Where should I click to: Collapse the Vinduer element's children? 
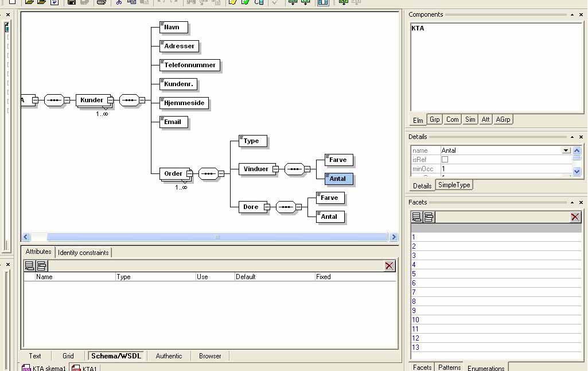(275, 169)
